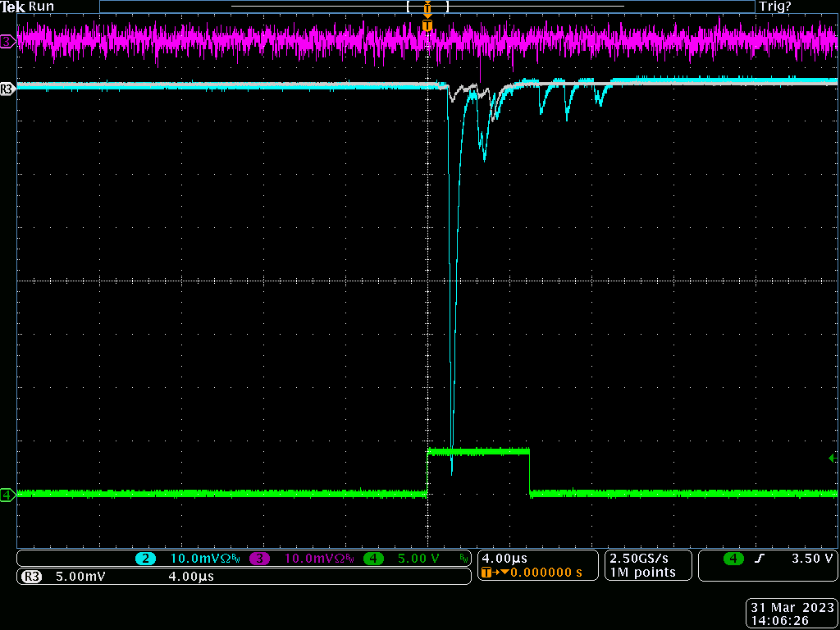Select the R3 reference badge

pyautogui.click(x=32, y=577)
